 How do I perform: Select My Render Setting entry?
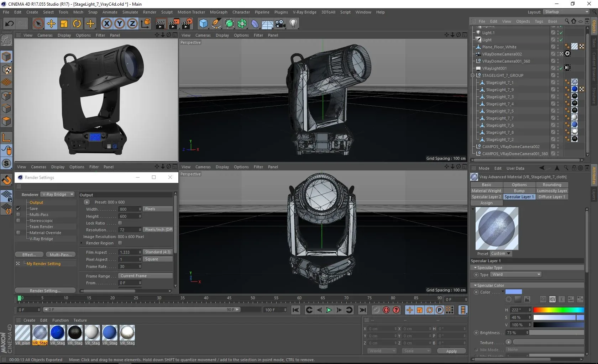(43, 264)
